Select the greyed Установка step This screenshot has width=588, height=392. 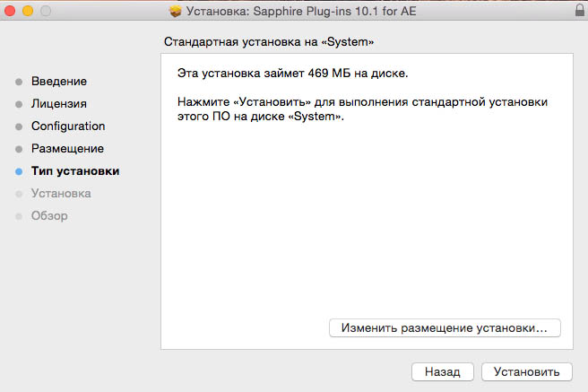(61, 194)
